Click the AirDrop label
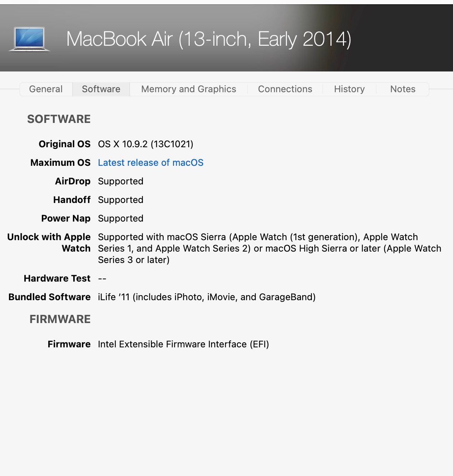The width and height of the screenshot is (453, 476). (x=73, y=181)
